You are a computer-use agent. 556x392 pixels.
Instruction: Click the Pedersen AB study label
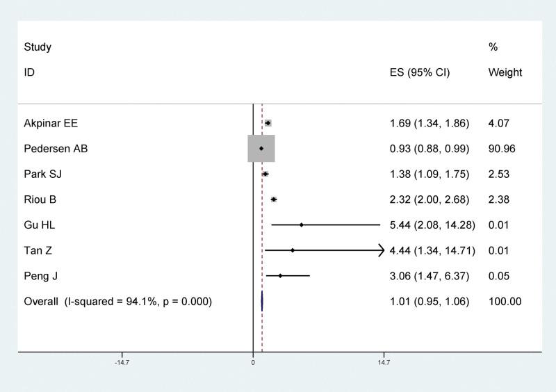56,149
